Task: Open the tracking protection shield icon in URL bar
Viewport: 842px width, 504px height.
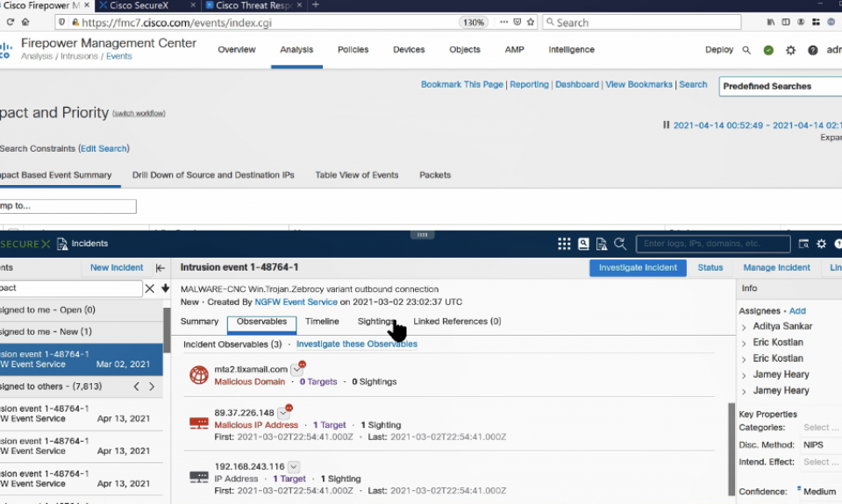Action: tap(61, 22)
